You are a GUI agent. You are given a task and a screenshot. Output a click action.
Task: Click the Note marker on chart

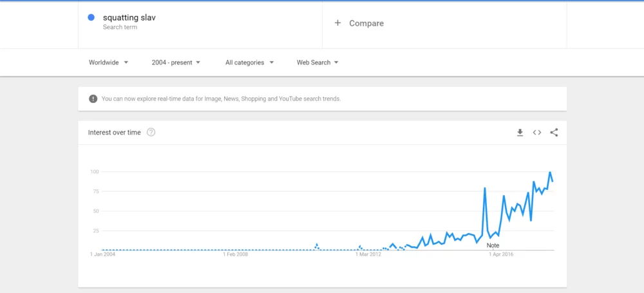click(x=493, y=245)
